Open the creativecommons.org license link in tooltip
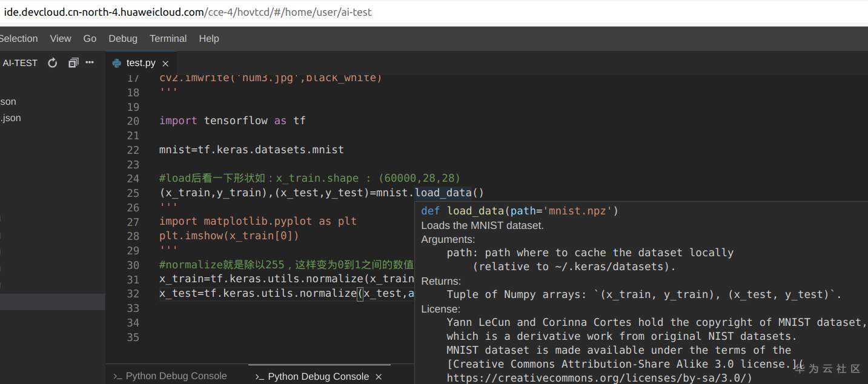The image size is (868, 384). tap(599, 378)
